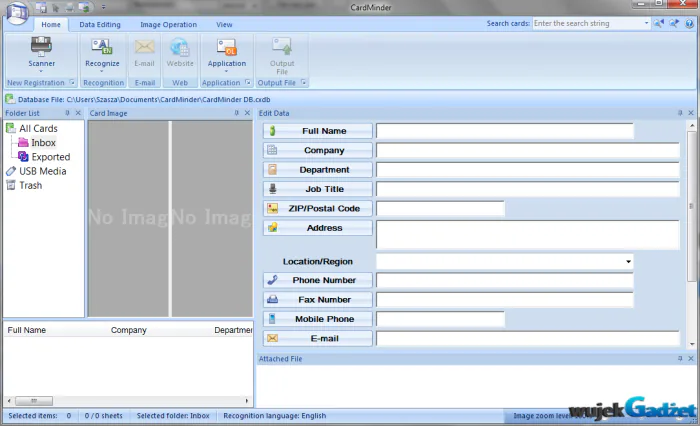
Task: Click the card list horizontal scrollbar thumb
Action: (34, 401)
